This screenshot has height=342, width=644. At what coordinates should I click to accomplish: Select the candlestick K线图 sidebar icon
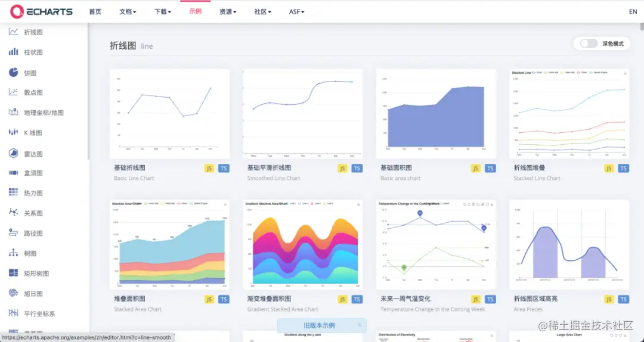13,132
